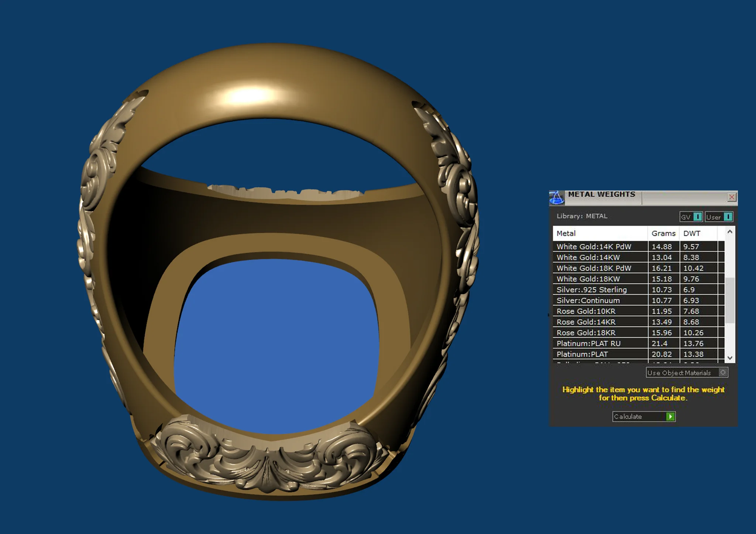
Task: Click the 13.38 DWT value
Action: [x=693, y=354]
